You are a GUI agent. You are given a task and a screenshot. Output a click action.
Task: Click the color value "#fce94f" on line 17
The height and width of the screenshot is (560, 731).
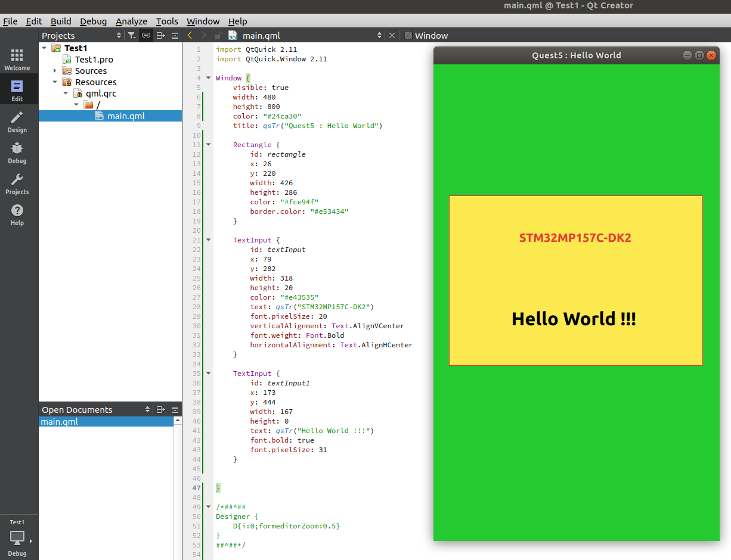click(299, 202)
